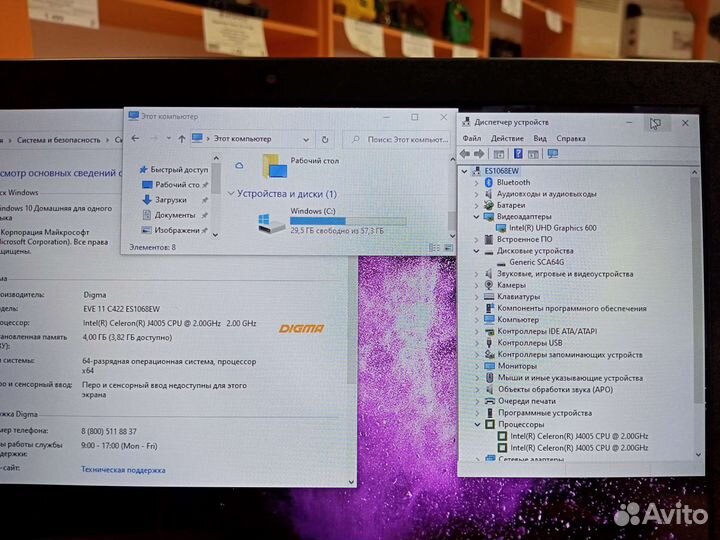The width and height of the screenshot is (720, 540).
Task: Select the Bluetooth icon in device tree
Action: (x=489, y=182)
